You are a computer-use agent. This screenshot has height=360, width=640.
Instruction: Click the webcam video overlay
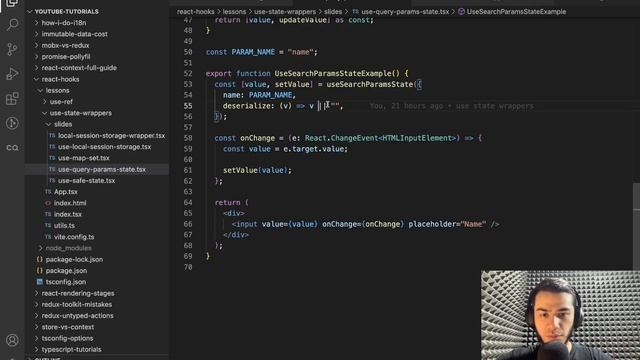tap(560, 315)
